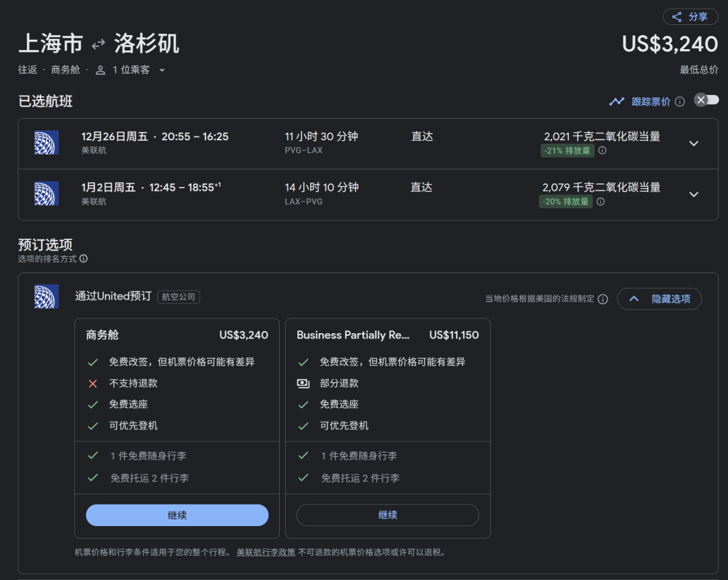Open the passenger count dropdown
Image resolution: width=728 pixels, height=580 pixels.
[x=131, y=70]
